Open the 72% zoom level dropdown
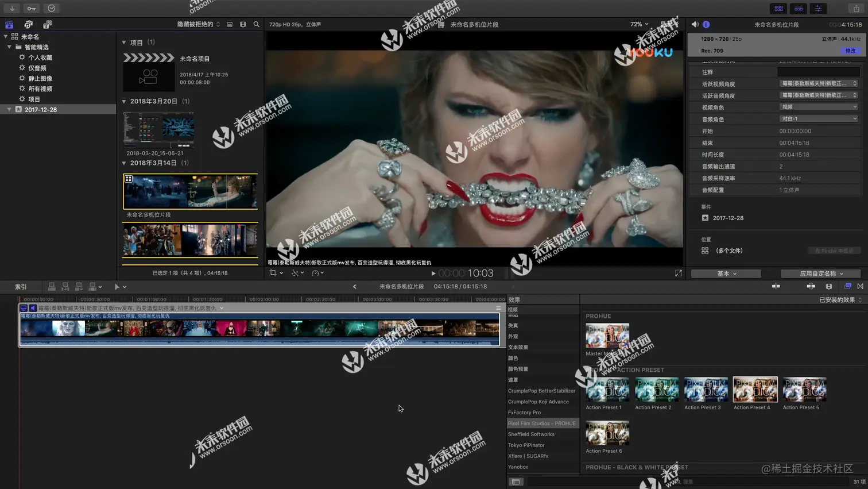This screenshot has height=489, width=868. point(639,24)
